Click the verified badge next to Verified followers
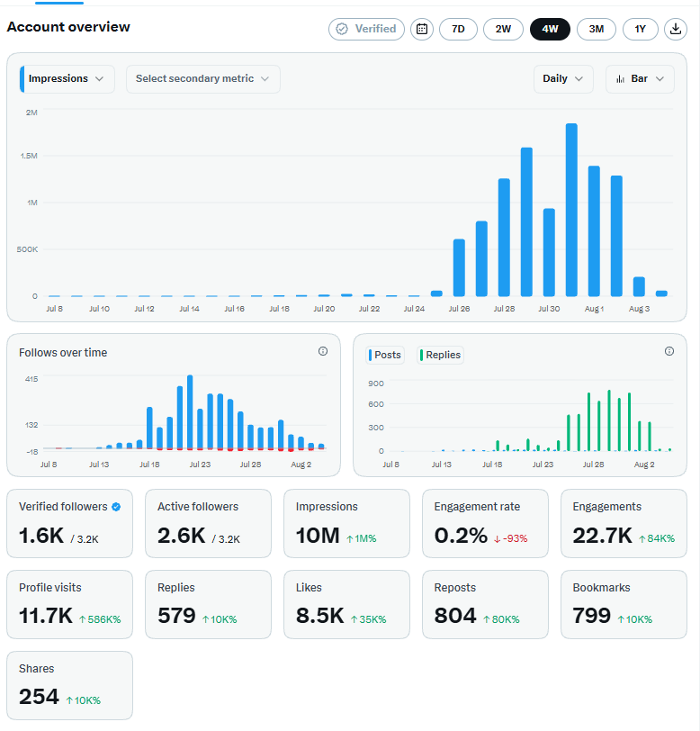The height and width of the screenshot is (731, 700). click(116, 507)
